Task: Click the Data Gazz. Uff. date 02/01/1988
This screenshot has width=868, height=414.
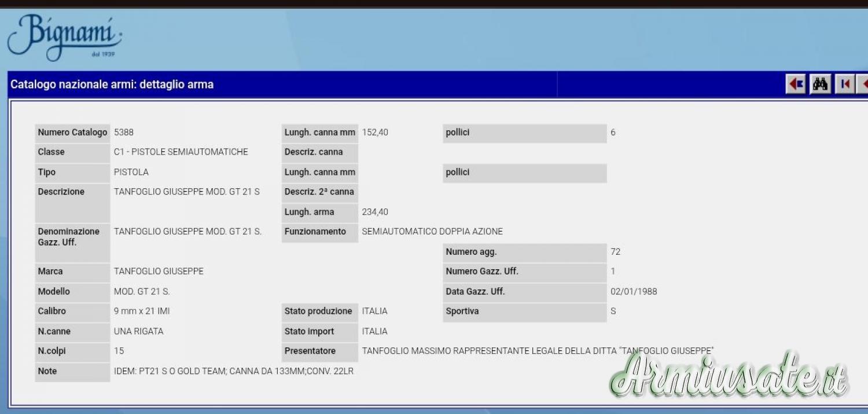Action: click(634, 292)
